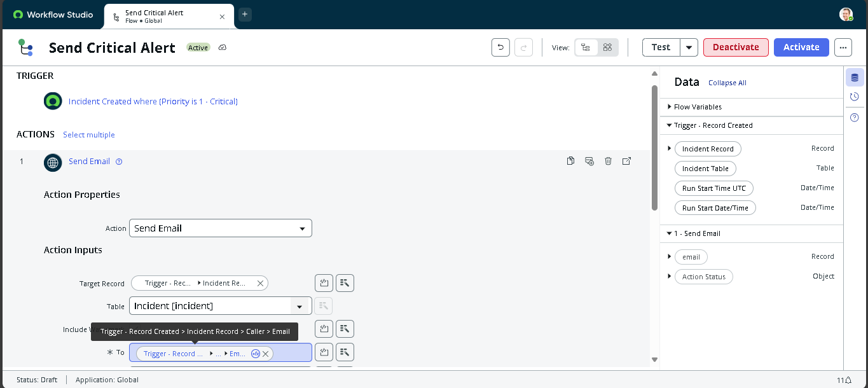Open the Send Email action in new tab
The width and height of the screenshot is (868, 388).
tap(626, 161)
